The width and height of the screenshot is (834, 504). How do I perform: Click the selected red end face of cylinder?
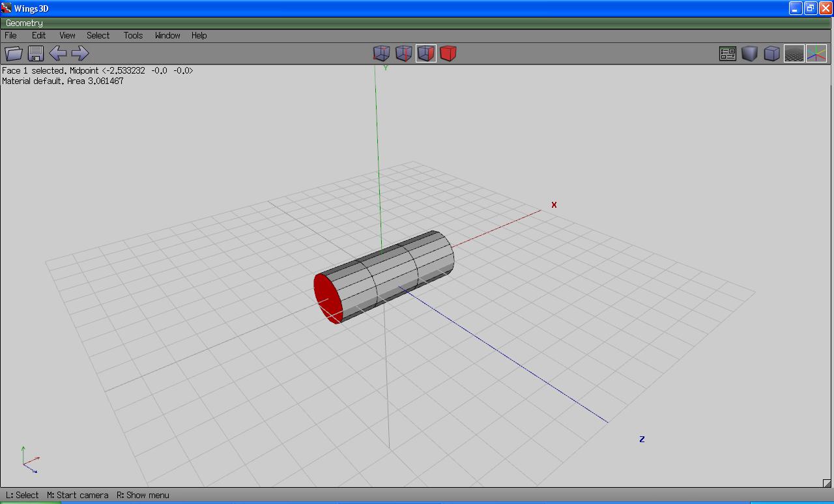(328, 298)
